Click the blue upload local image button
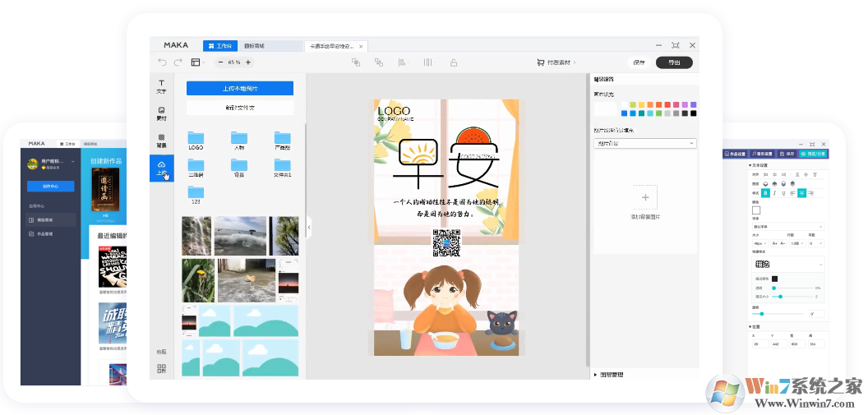 239,88
